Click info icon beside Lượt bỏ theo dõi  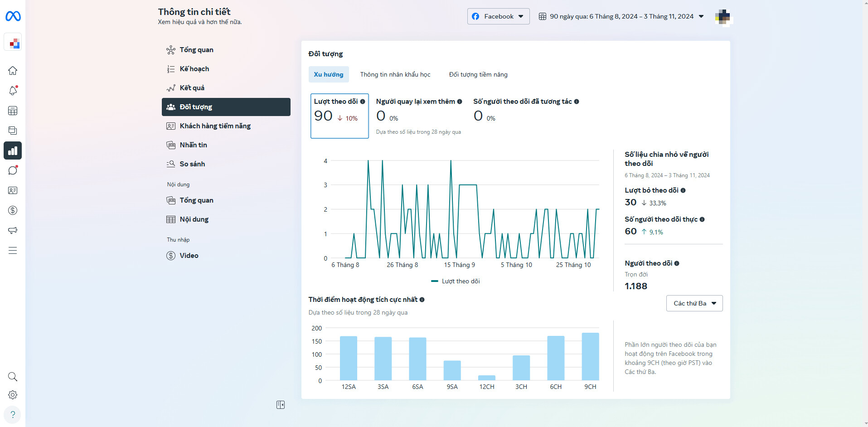click(683, 190)
